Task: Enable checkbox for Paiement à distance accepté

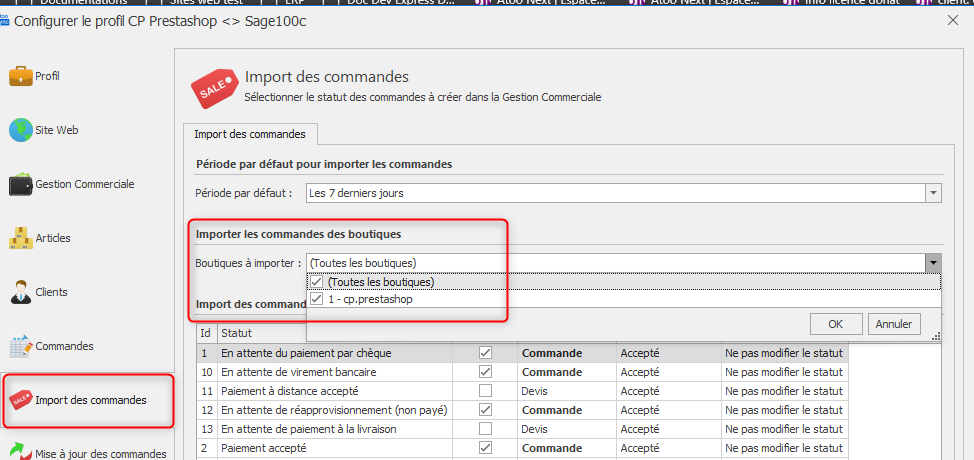Action: point(486,391)
